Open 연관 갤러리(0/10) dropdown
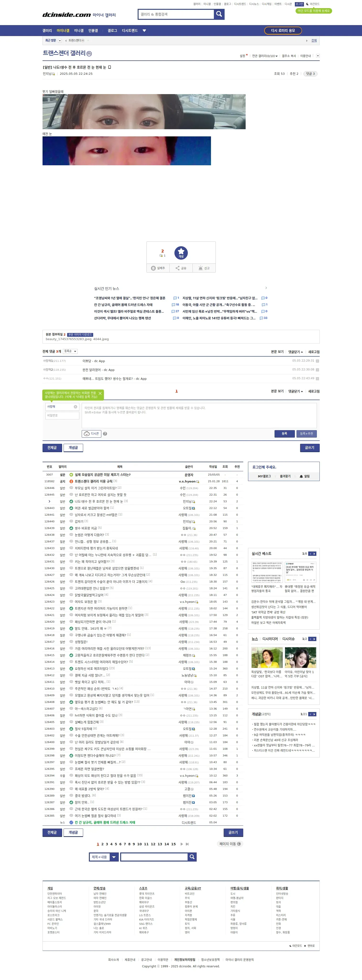 coord(265,56)
